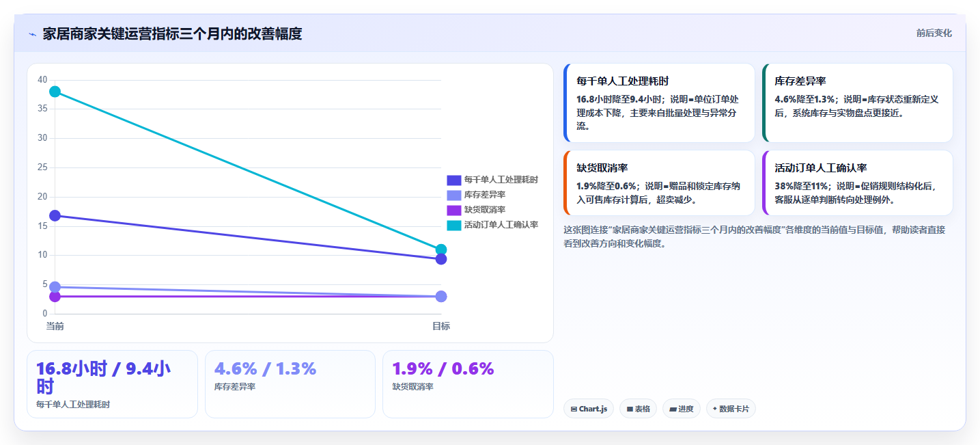The width and height of the screenshot is (980, 445).
Task: Open the 库存差异率 explanation card
Action: point(857,103)
